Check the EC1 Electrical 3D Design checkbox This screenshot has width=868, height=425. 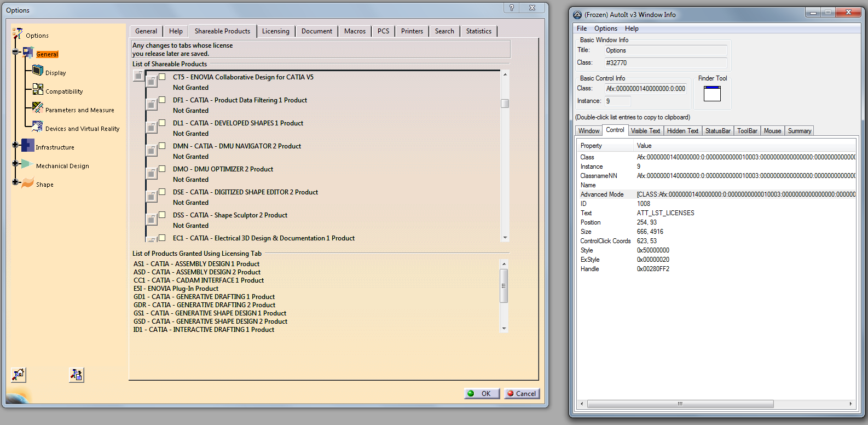[162, 238]
